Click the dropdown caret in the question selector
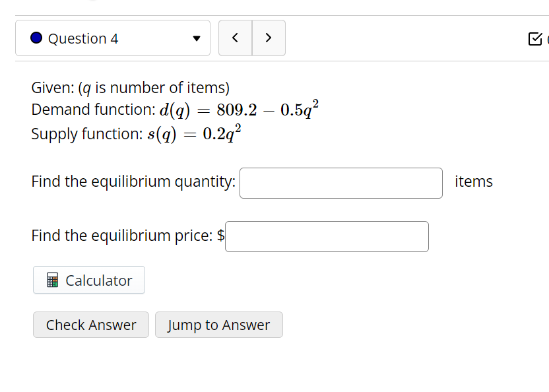The height and width of the screenshot is (392, 549). [196, 38]
